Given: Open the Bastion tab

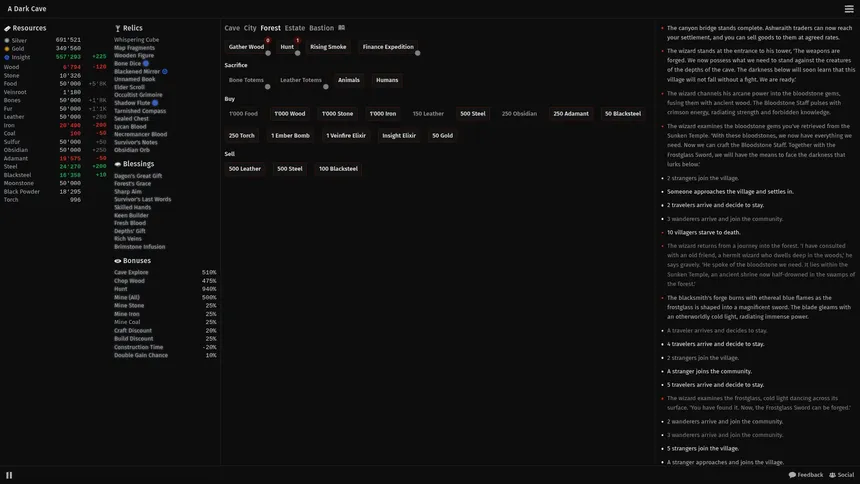Looking at the screenshot, I should (x=321, y=28).
